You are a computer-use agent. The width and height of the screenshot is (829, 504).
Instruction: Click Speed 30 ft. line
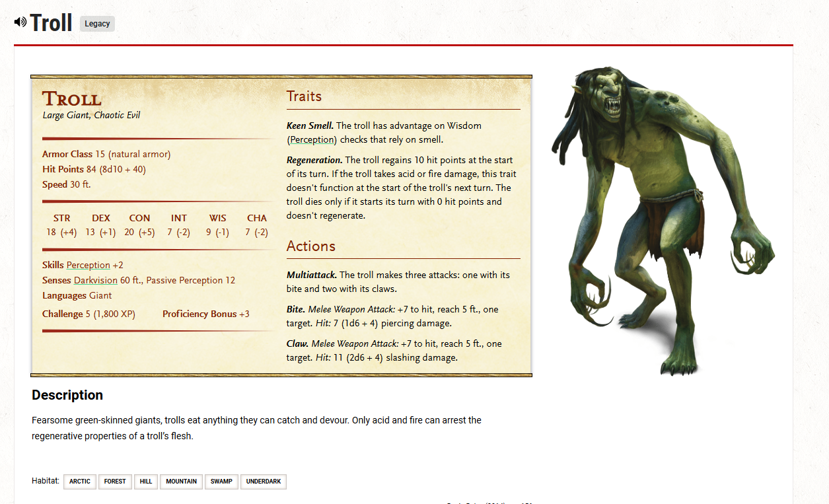[67, 184]
